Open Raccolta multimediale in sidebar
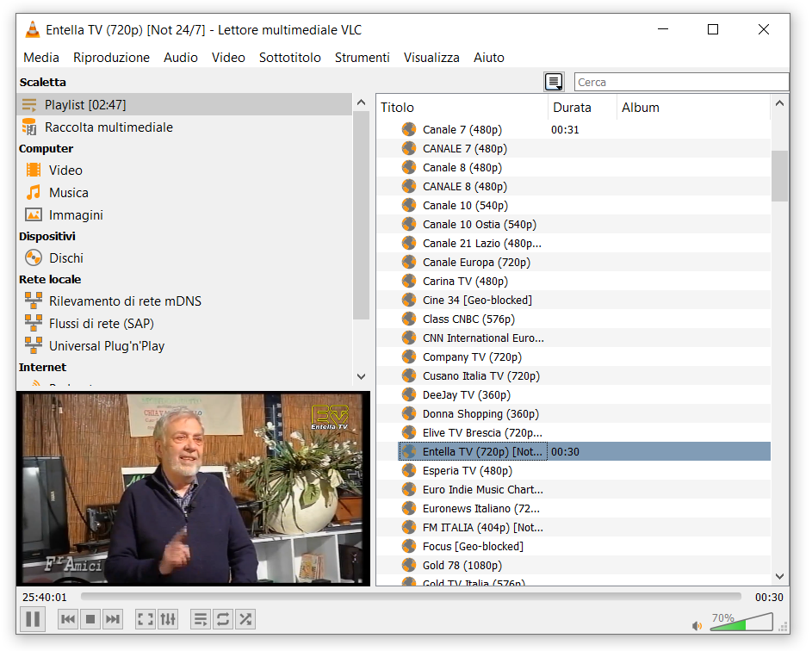 (108, 127)
